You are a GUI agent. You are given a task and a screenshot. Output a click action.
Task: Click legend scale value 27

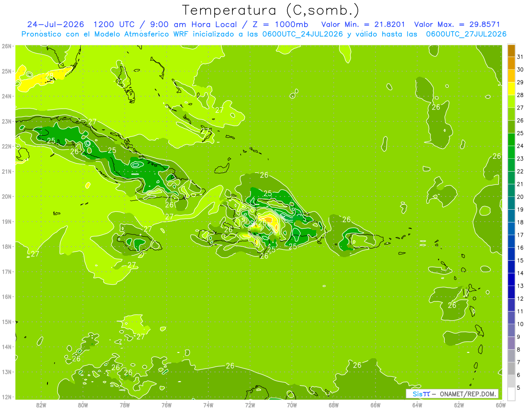click(520, 108)
